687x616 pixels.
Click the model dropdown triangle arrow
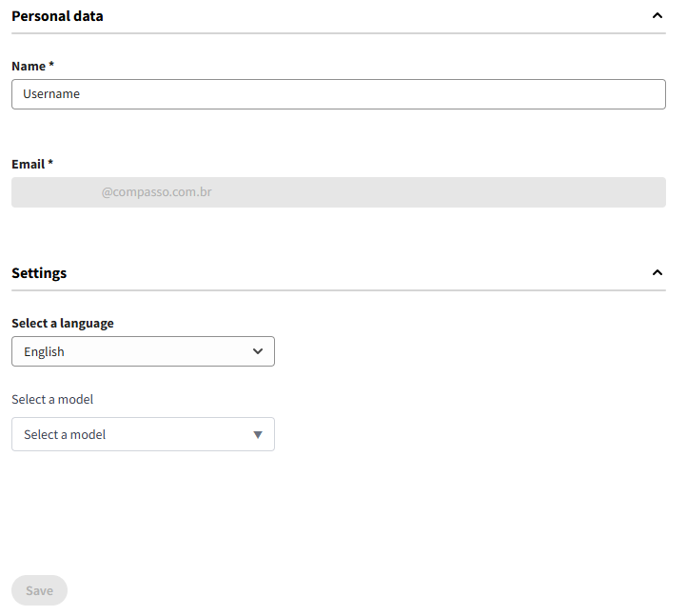pos(257,435)
